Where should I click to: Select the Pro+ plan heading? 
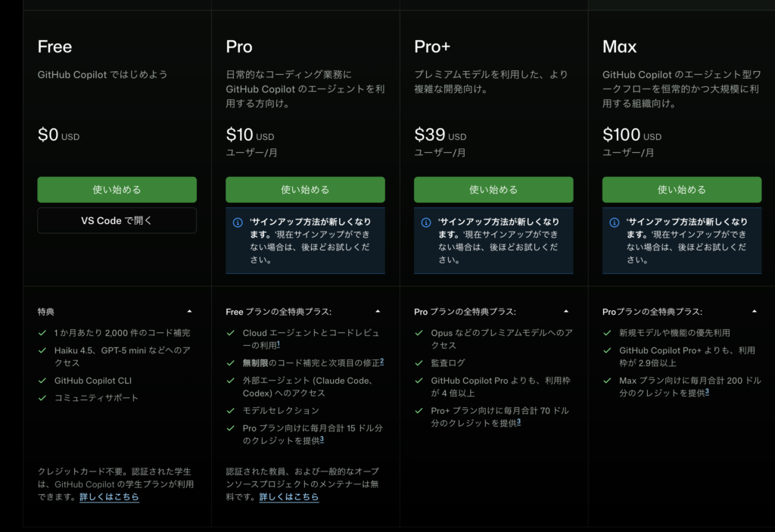pyautogui.click(x=432, y=46)
